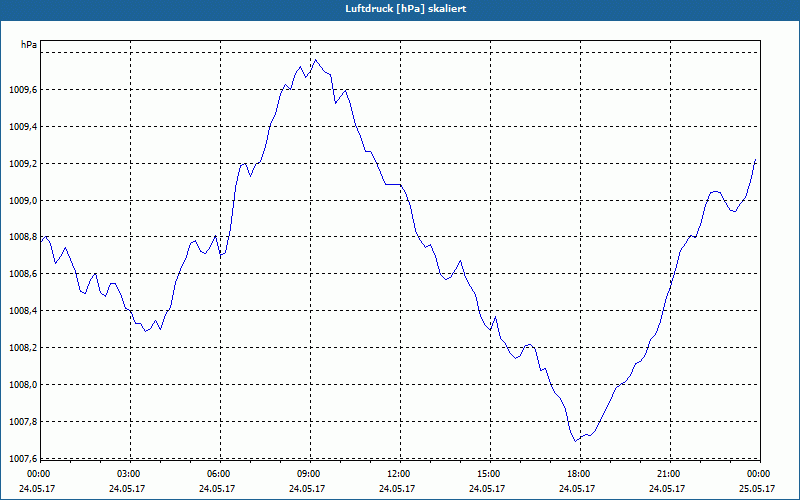The width and height of the screenshot is (800, 500).
Task: Click the 18:00 time axis label
Action: (x=579, y=474)
